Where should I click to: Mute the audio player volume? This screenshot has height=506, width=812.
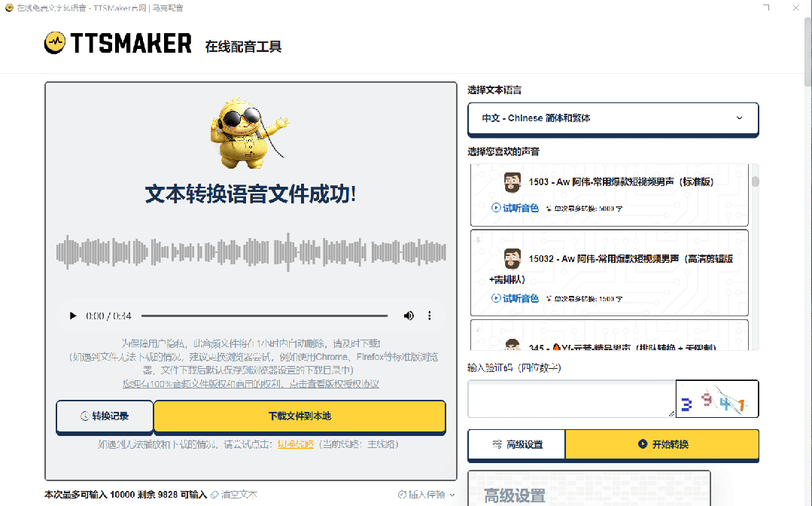point(409,315)
